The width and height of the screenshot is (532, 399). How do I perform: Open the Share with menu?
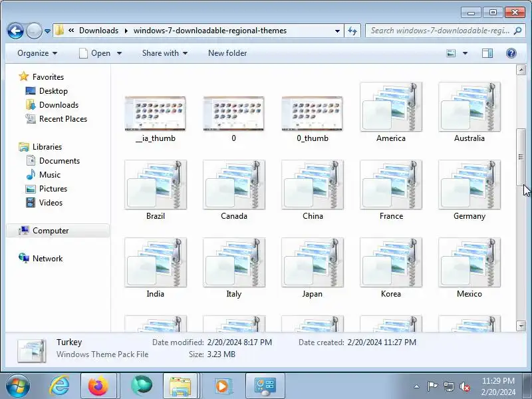[x=164, y=53]
